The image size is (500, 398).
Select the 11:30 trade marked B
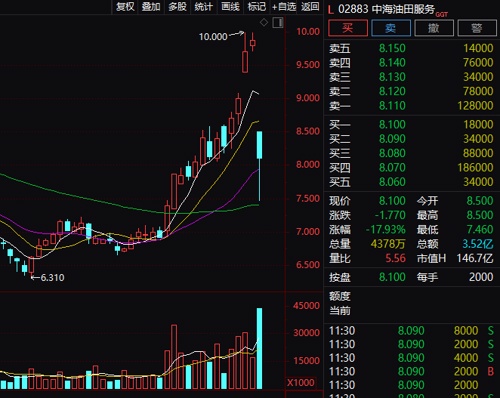pyautogui.click(x=411, y=372)
